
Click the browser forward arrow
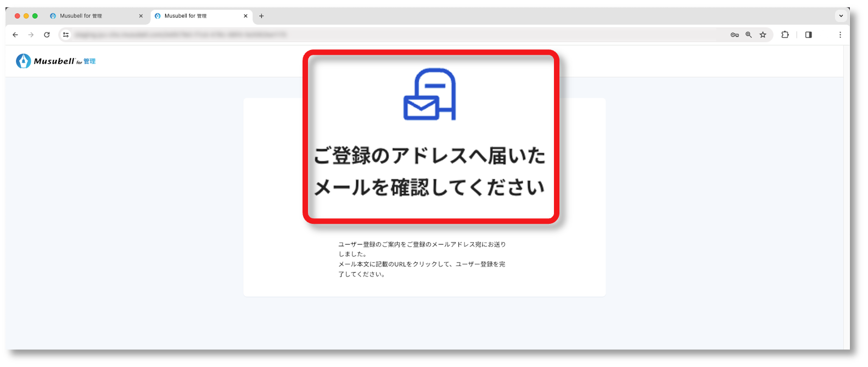click(31, 35)
